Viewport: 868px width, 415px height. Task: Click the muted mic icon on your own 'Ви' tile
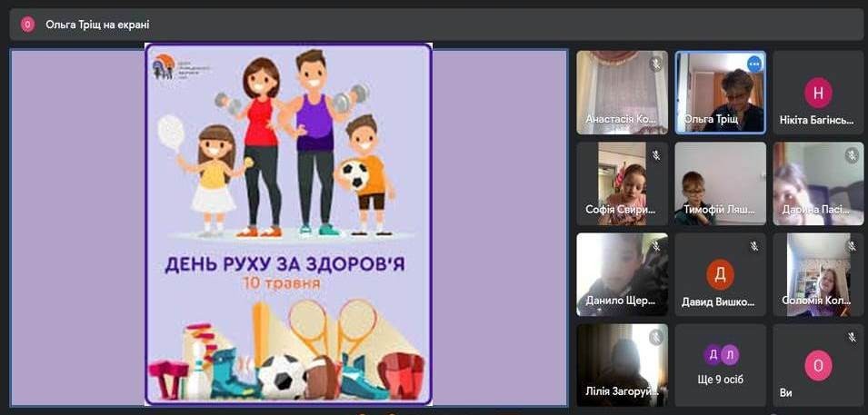(852, 337)
